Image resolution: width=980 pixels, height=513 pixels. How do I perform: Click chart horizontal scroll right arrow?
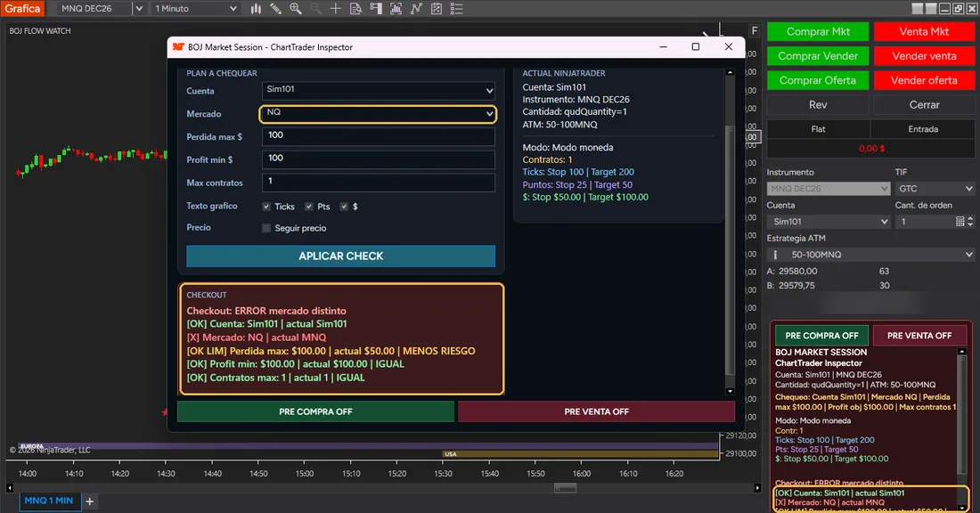pos(757,488)
